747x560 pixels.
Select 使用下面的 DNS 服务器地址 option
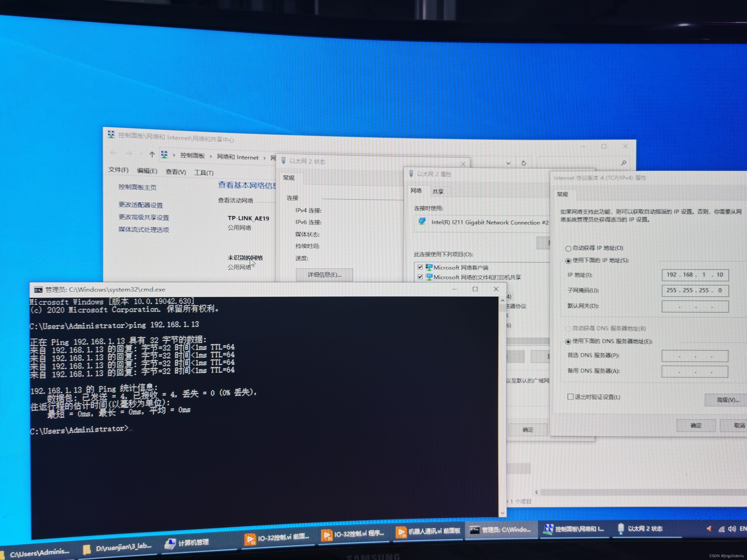568,342
